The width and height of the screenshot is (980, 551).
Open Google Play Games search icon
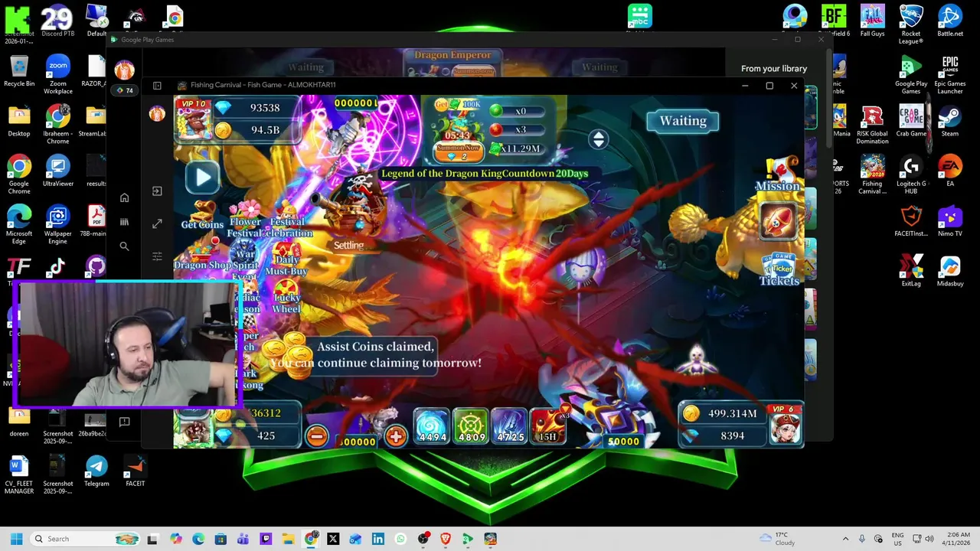[x=124, y=246]
